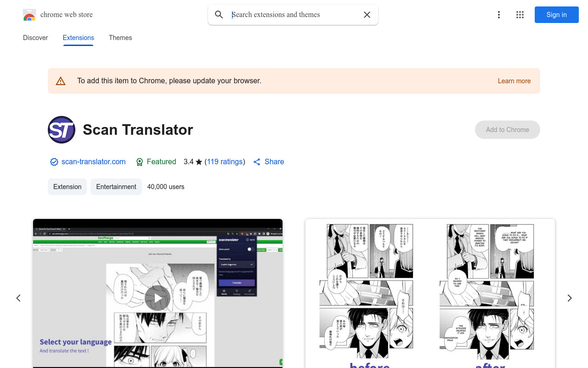This screenshot has height=368, width=588.
Task: Open the Entertainment category chip
Action: [x=116, y=187]
